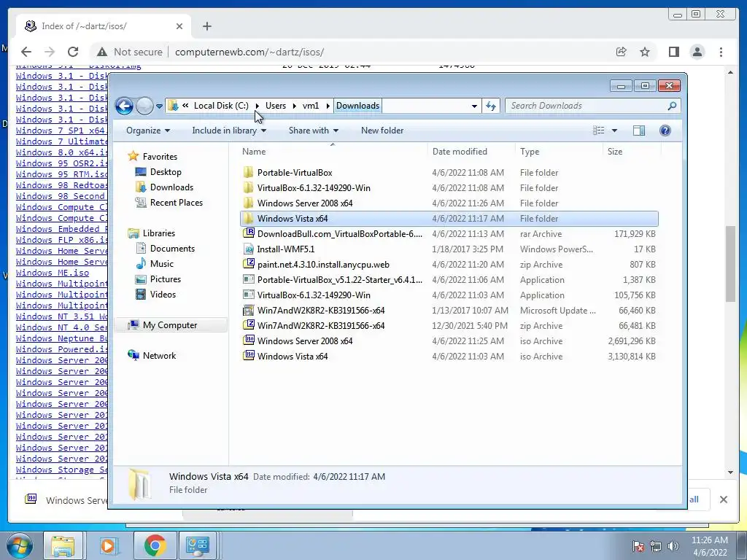Open Chrome from the taskbar
The image size is (747, 560).
coord(155,545)
